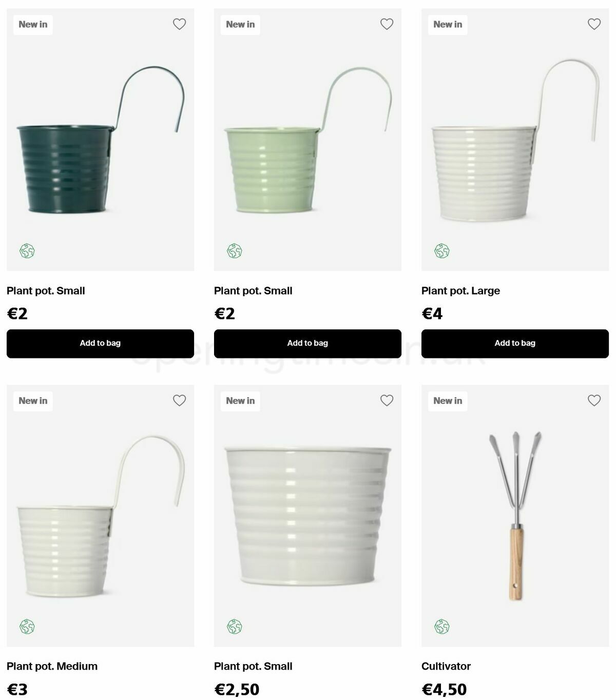Add dark green small pot to bag
The image size is (616, 700).
(x=100, y=344)
